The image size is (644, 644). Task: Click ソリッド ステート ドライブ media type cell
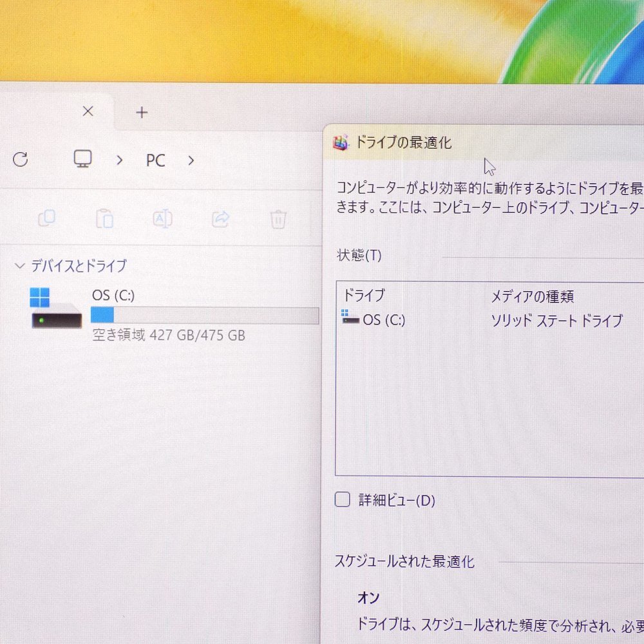coord(557,320)
